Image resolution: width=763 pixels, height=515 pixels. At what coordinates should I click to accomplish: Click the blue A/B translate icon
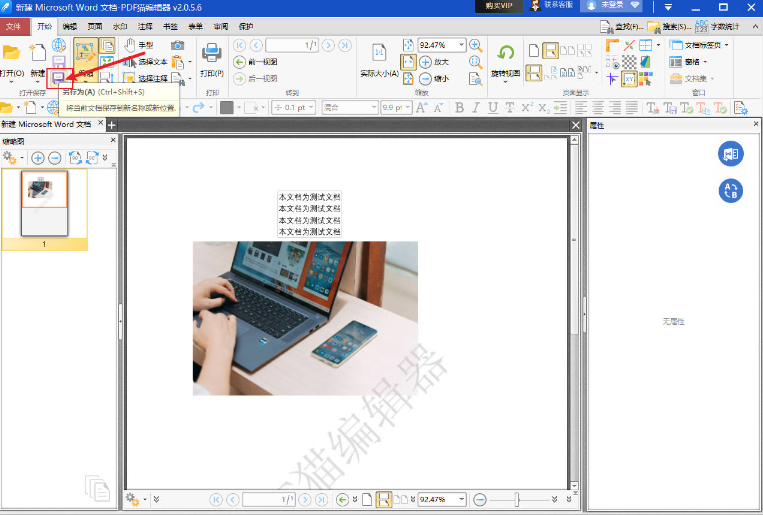(730, 190)
